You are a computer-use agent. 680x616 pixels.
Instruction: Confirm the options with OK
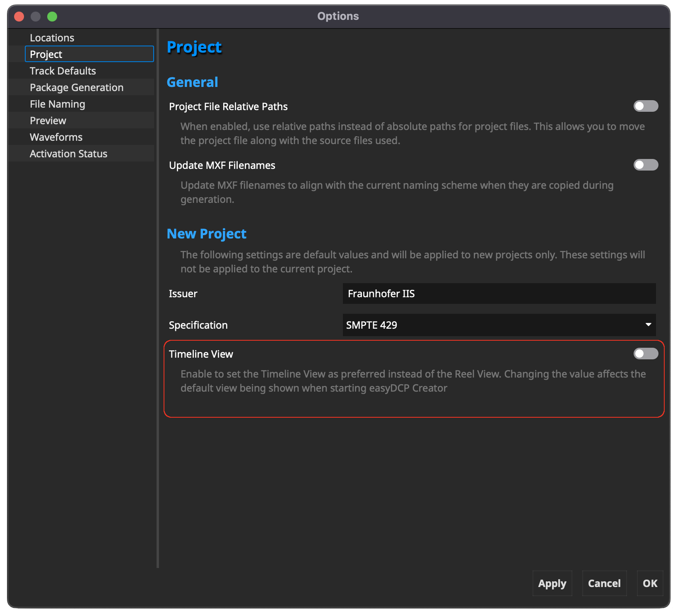click(x=649, y=583)
